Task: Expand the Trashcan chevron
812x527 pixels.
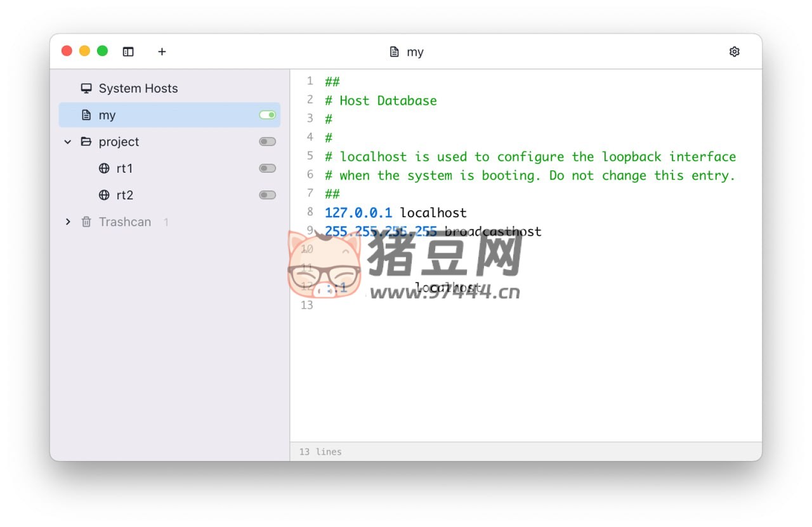Action: click(x=68, y=222)
